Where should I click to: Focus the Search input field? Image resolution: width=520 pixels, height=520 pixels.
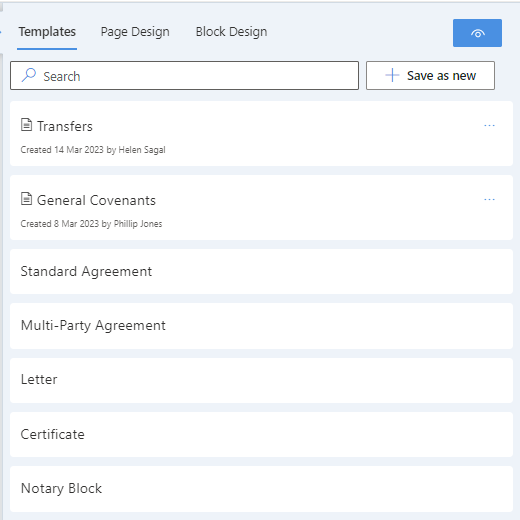point(184,75)
